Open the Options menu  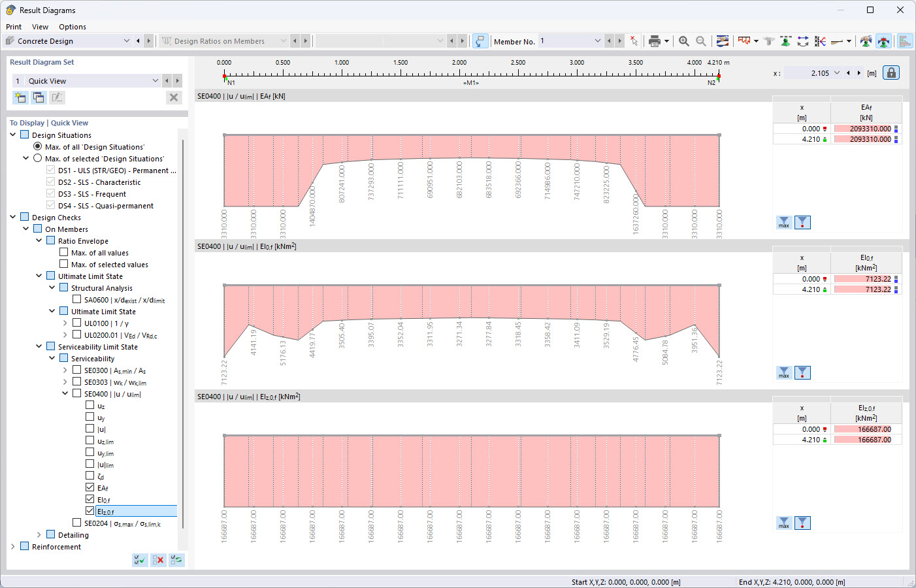(72, 27)
